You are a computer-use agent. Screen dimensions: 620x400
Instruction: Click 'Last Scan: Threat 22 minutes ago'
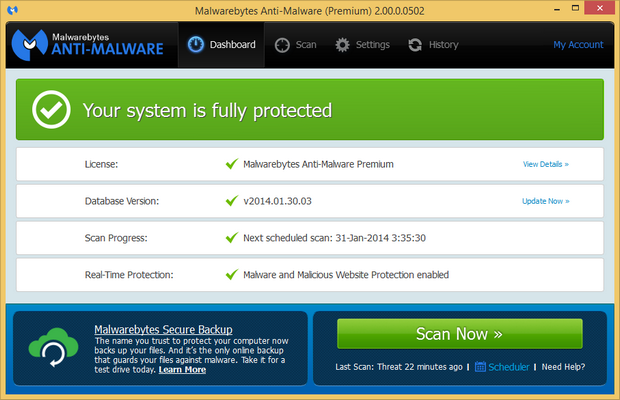pyautogui.click(x=399, y=367)
